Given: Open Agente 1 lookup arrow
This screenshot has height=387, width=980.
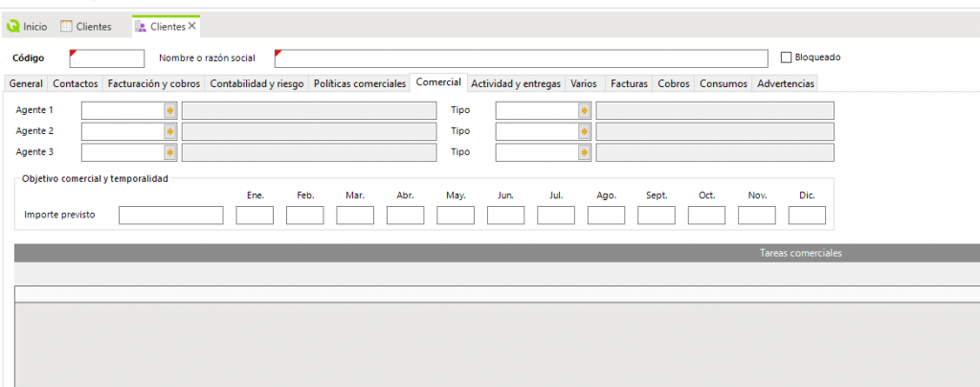Looking at the screenshot, I should [x=170, y=111].
